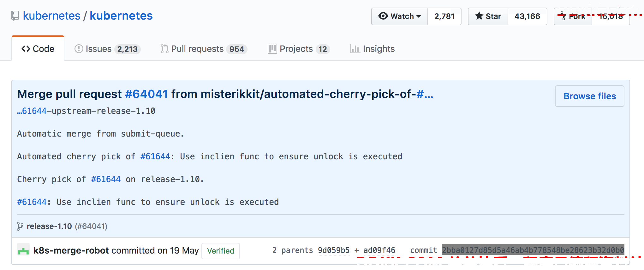This screenshot has height=270, width=644.
Task: Click the Issues exclamation circle icon
Action: (79, 49)
